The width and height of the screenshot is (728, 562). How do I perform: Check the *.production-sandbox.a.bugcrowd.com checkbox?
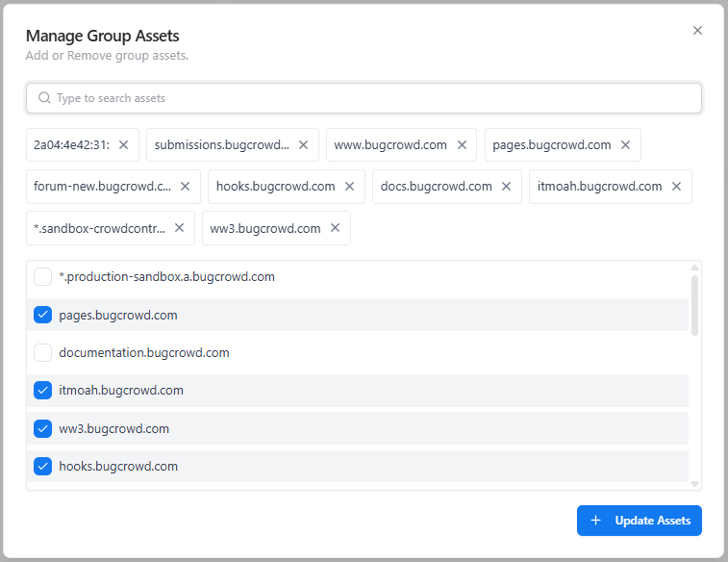tap(42, 277)
